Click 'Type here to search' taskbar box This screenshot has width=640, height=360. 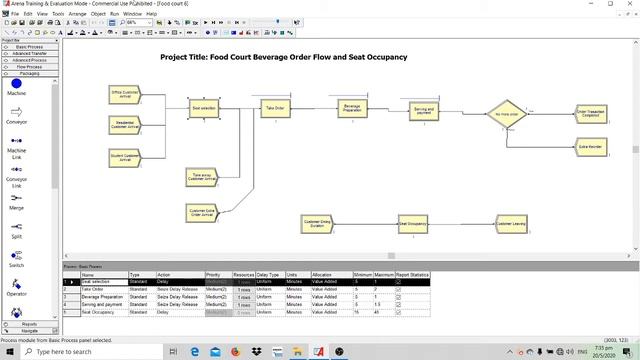point(91,351)
